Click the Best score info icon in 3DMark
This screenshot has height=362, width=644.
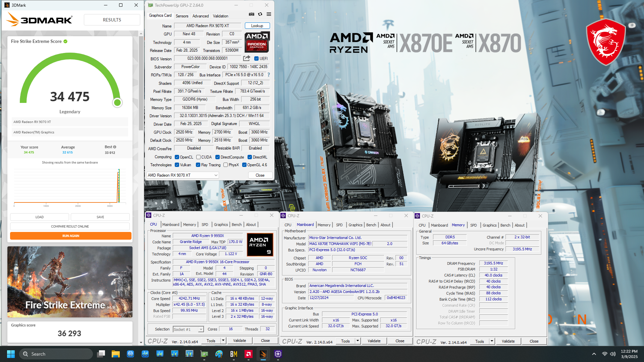pos(115,147)
